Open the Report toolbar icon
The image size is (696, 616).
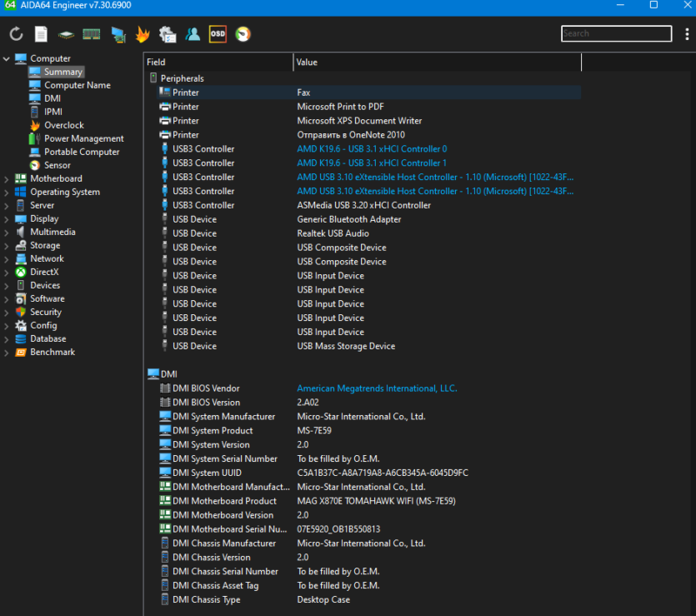click(x=42, y=34)
